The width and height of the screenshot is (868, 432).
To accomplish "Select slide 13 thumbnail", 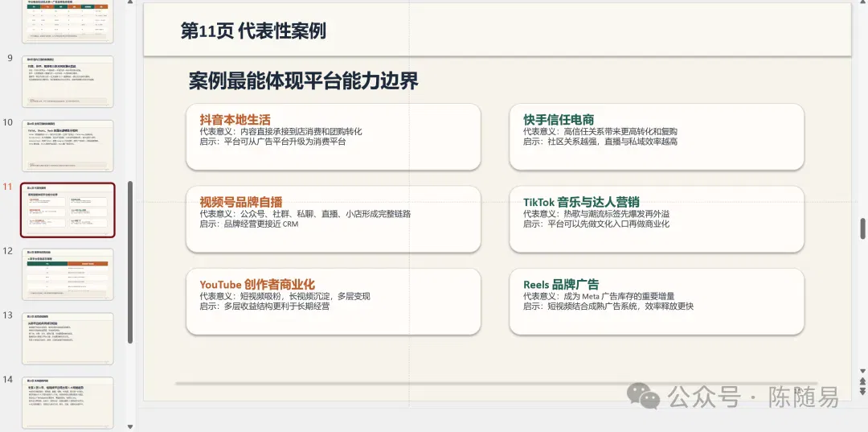I will tap(68, 339).
